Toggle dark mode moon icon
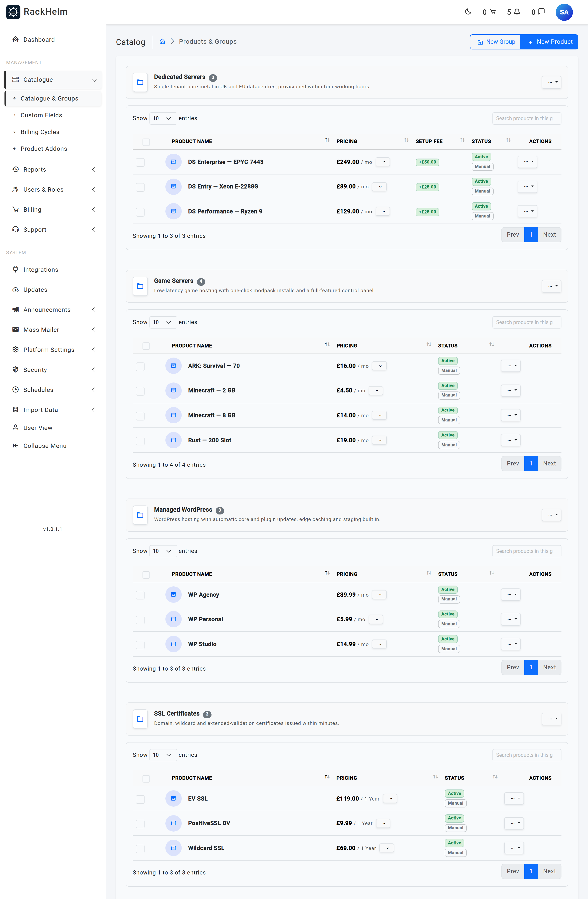This screenshot has width=588, height=899. pyautogui.click(x=468, y=12)
